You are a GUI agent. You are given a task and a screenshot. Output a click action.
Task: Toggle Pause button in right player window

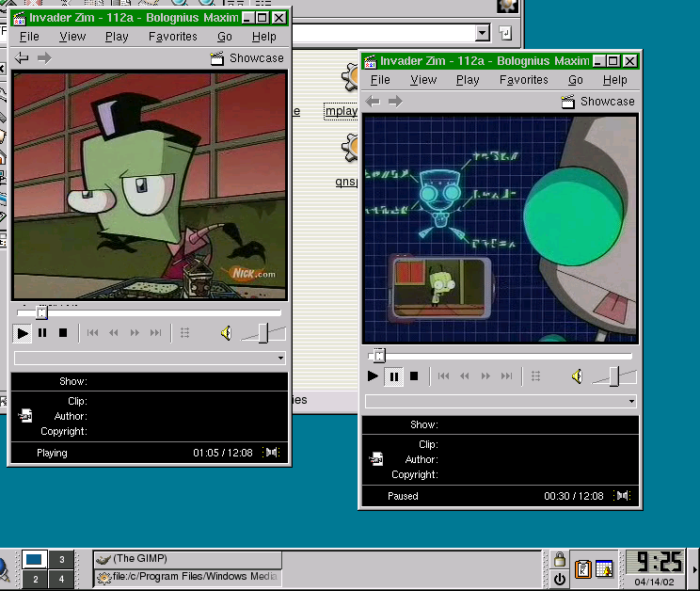click(x=393, y=376)
